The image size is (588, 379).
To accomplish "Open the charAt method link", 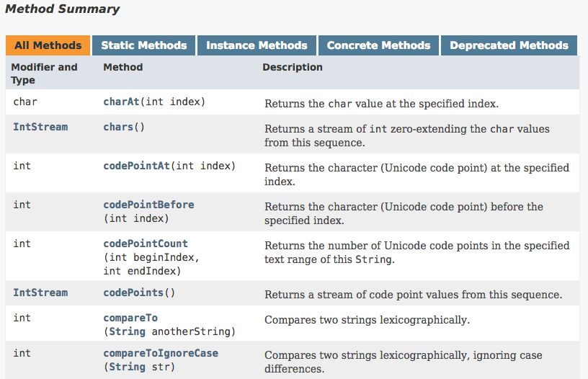I will point(121,102).
